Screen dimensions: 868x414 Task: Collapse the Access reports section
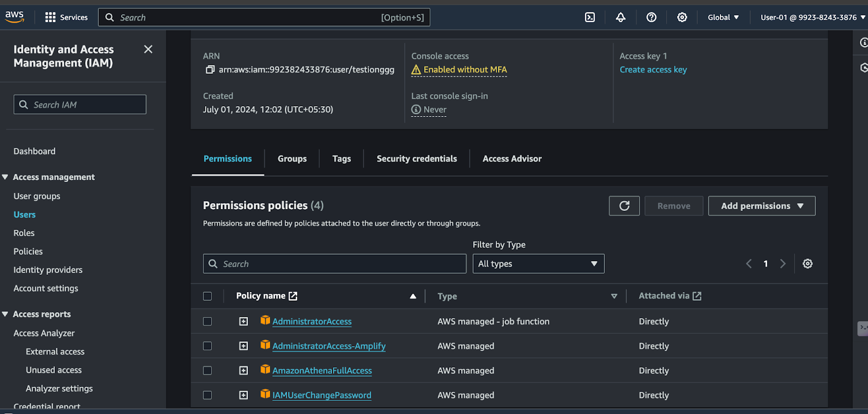[5, 314]
